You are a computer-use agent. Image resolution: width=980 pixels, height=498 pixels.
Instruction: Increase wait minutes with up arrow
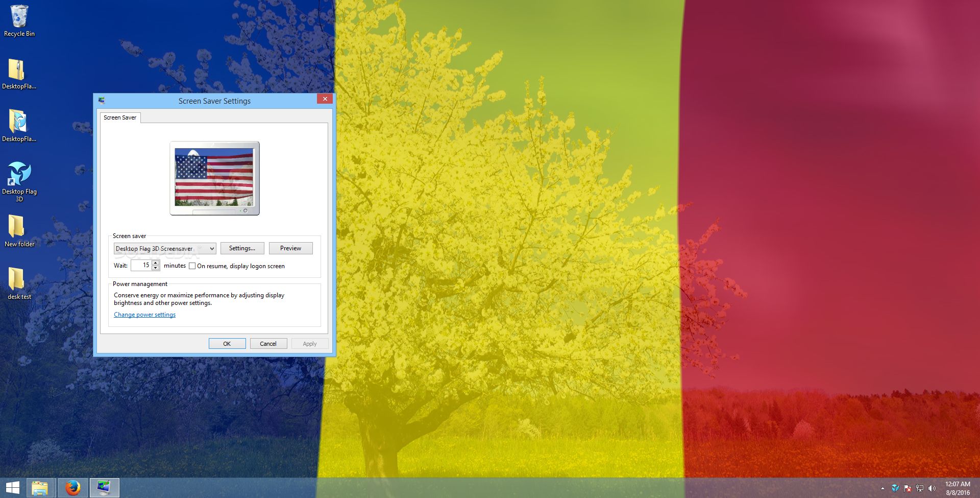[x=156, y=263]
